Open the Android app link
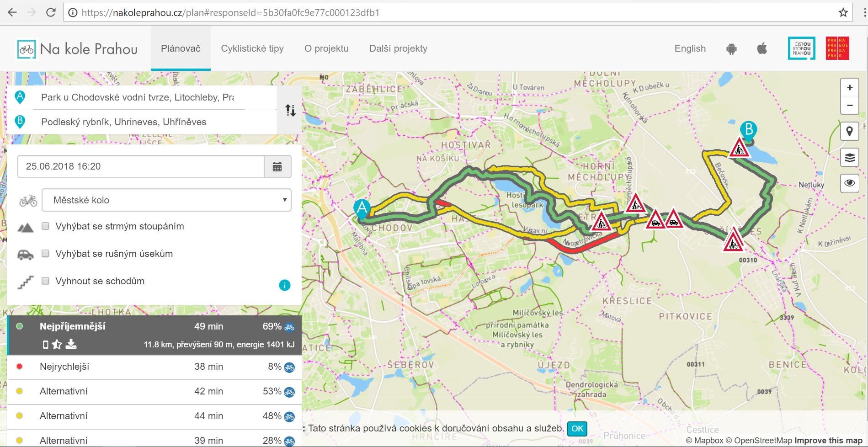This screenshot has height=447, width=868. pos(731,48)
